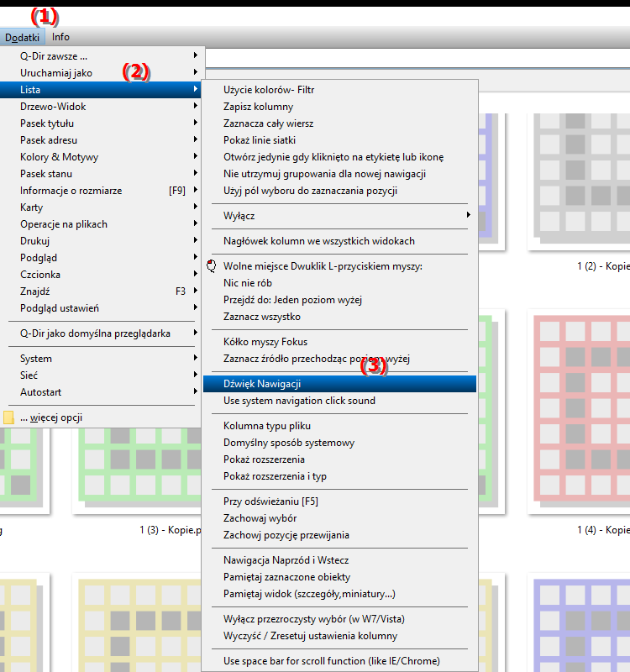Expand the Pasek stanu submenu
Viewport: 630px width, 672px height.
coord(102,174)
